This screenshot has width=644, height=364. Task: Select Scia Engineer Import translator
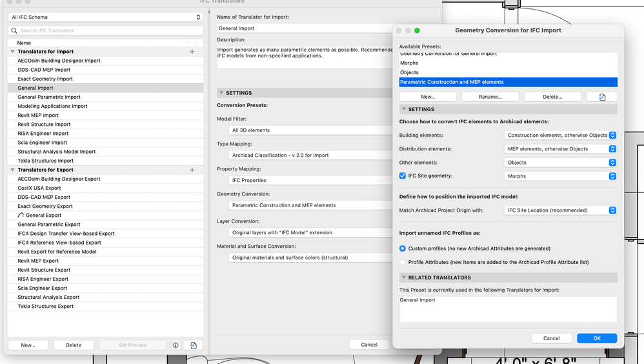[x=106, y=143]
